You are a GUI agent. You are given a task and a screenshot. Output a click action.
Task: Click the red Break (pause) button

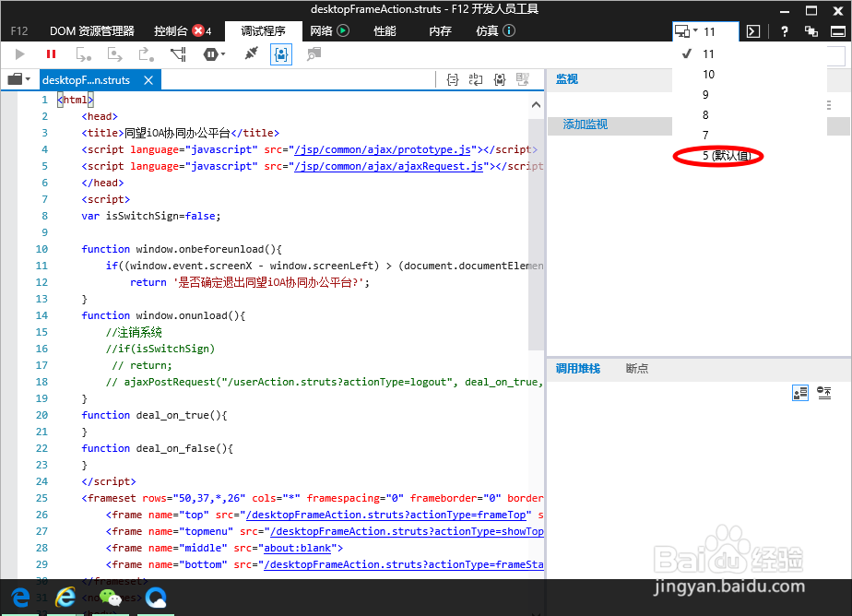tap(51, 53)
